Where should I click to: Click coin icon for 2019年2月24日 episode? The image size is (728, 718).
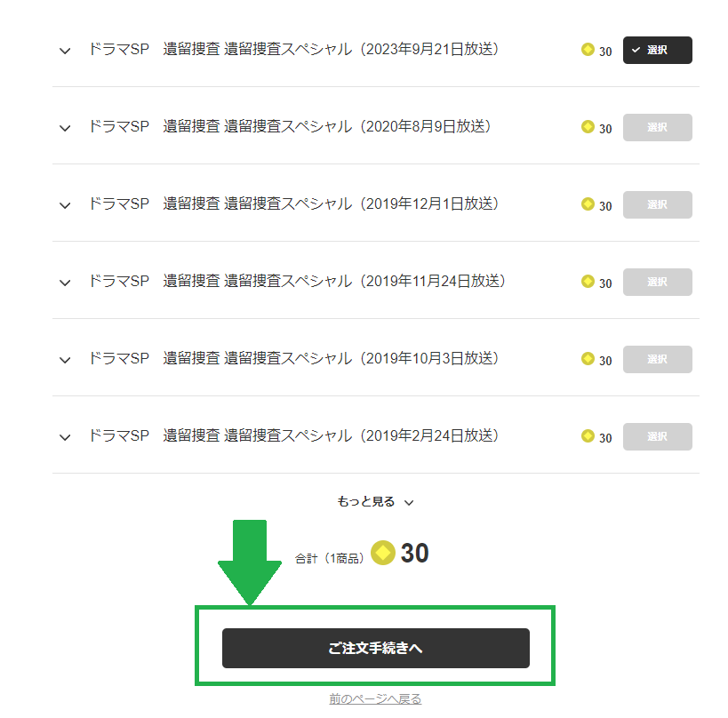coord(588,436)
